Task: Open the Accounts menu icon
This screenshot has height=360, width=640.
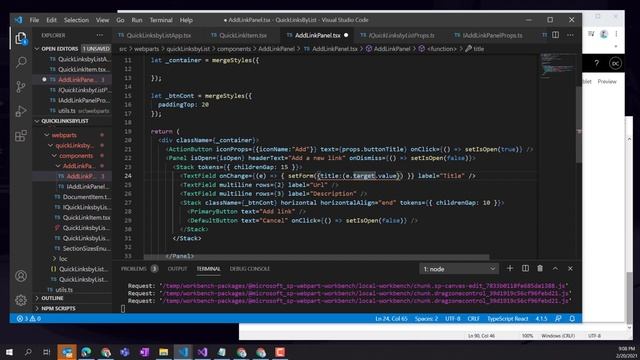Action: pyautogui.click(x=21, y=276)
